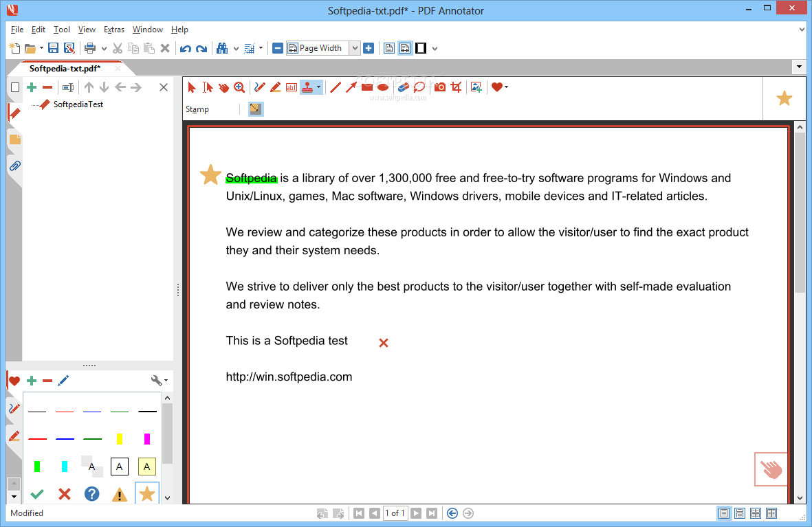Choose the Arrow drawing tool

[351, 87]
